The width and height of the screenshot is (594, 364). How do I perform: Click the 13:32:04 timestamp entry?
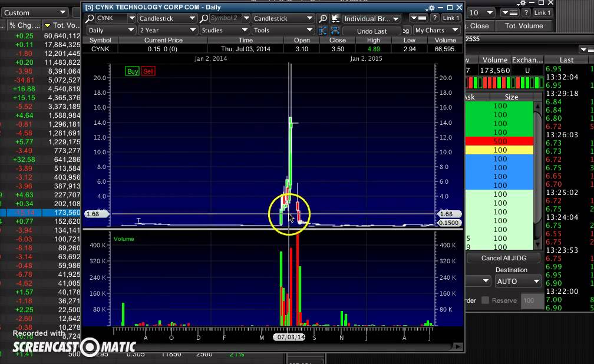pos(562,77)
